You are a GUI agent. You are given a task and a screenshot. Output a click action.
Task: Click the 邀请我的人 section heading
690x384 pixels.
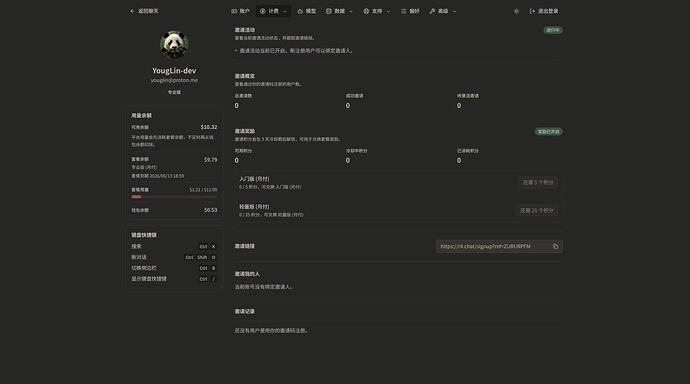247,274
